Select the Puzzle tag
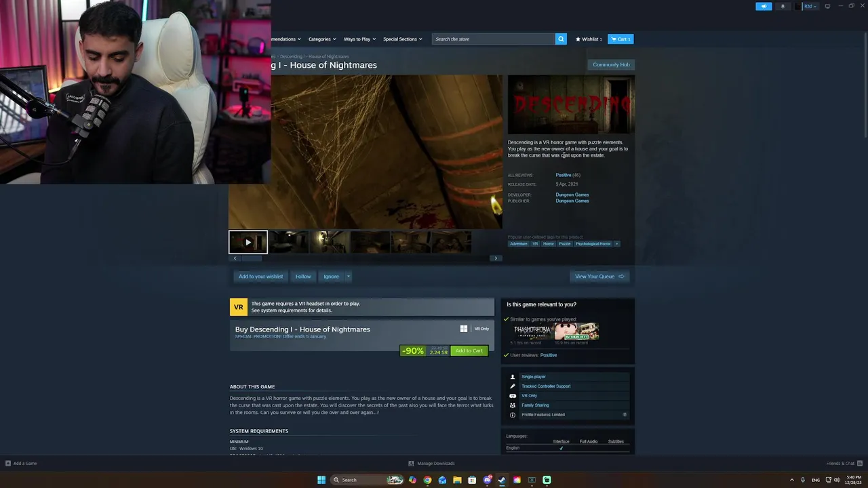Viewport: 868px width, 488px height. pos(565,243)
